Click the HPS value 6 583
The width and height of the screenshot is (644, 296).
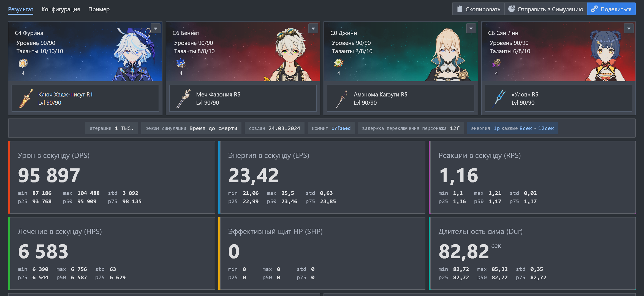[43, 251]
